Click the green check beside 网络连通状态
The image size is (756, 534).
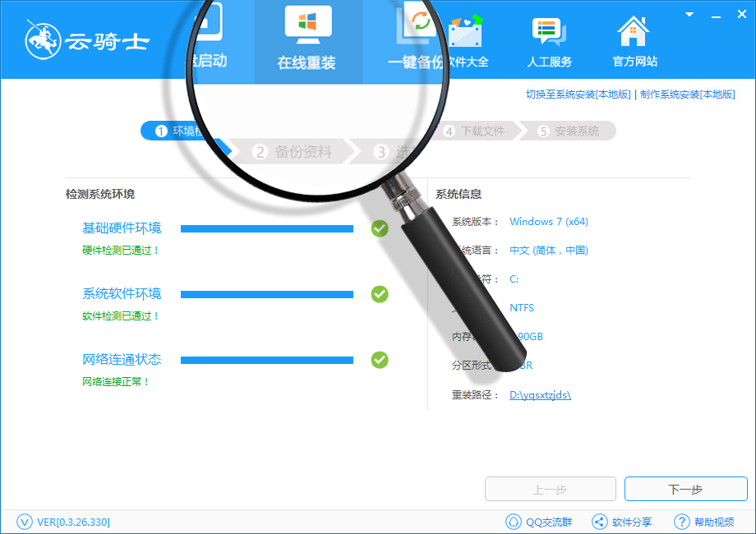pyautogui.click(x=380, y=360)
